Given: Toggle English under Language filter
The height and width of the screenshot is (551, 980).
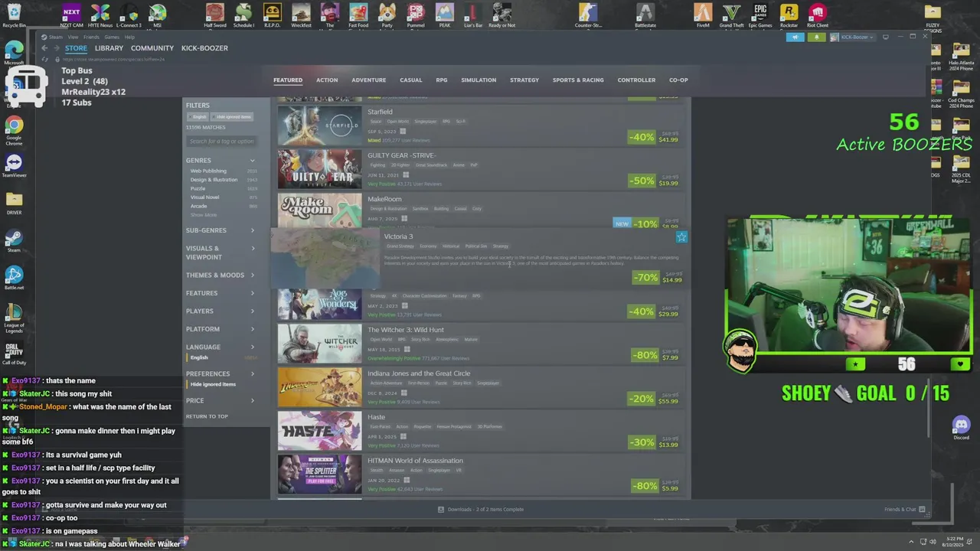Looking at the screenshot, I should click(x=199, y=357).
